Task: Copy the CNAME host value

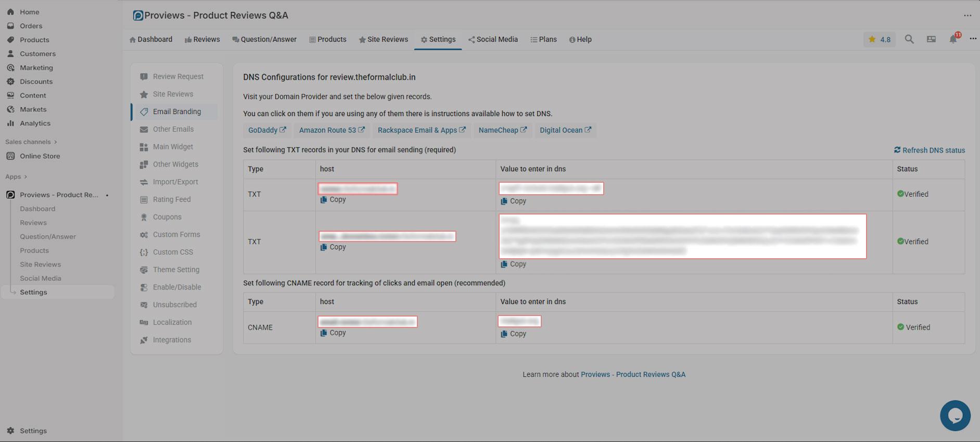Action: (333, 333)
